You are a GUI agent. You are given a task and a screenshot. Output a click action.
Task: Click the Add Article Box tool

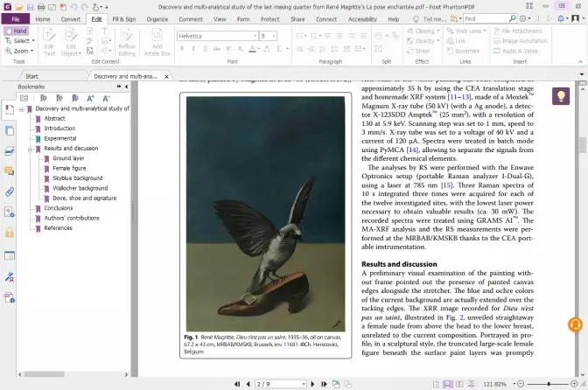point(157,42)
